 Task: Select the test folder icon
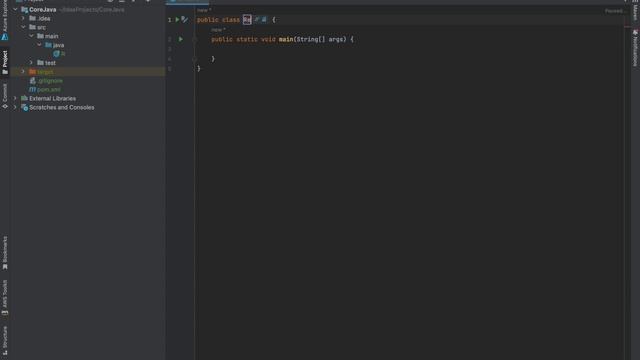pos(40,63)
